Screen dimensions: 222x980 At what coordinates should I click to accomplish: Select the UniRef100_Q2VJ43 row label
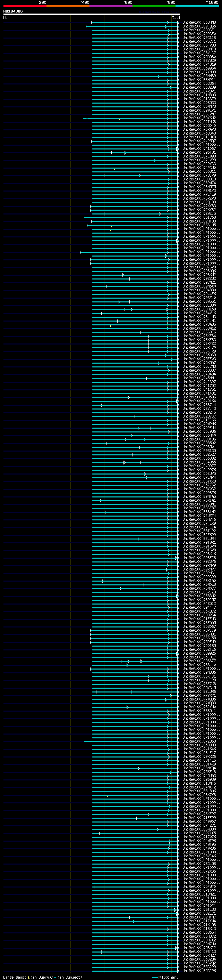(x=199, y=408)
